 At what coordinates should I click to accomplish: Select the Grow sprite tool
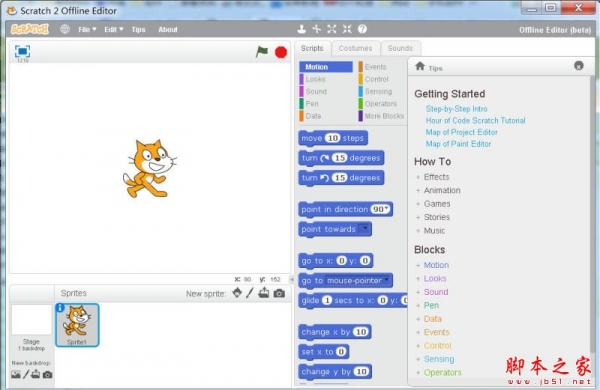(x=332, y=29)
